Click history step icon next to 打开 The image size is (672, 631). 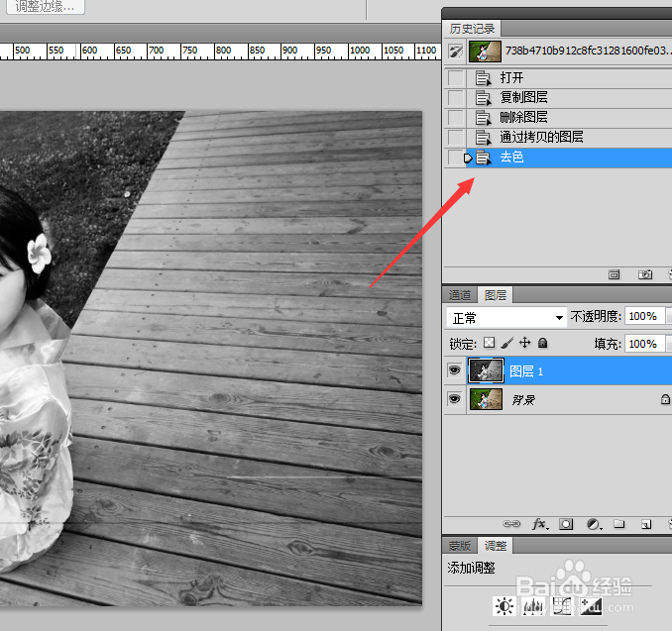pos(483,78)
